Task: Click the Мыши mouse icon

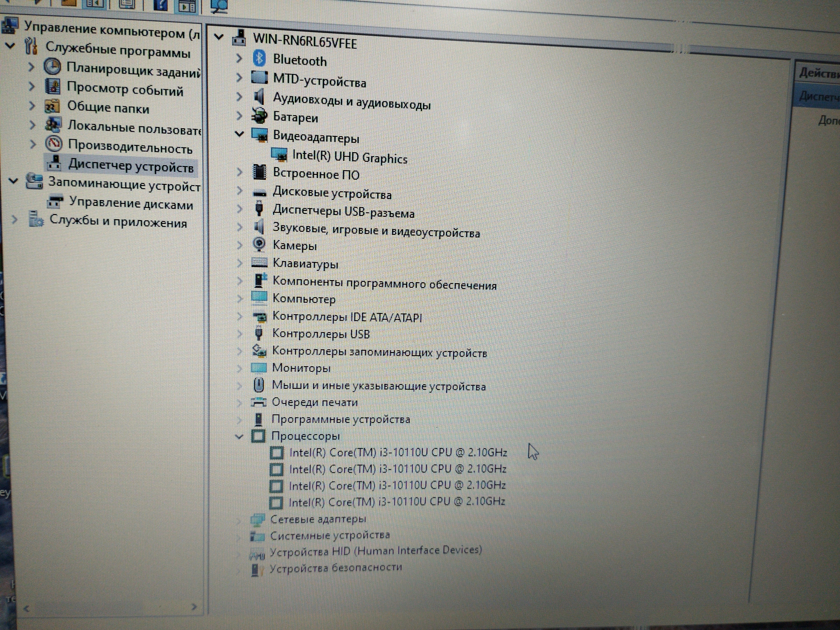Action: pos(259,385)
